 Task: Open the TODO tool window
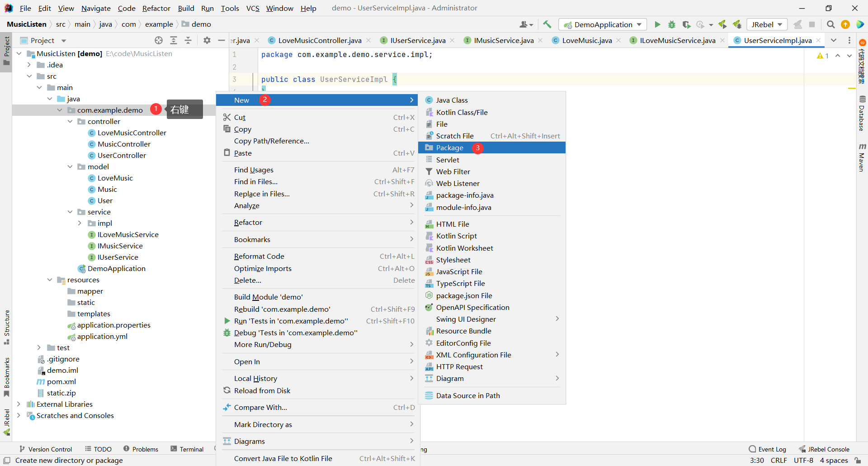pos(98,449)
